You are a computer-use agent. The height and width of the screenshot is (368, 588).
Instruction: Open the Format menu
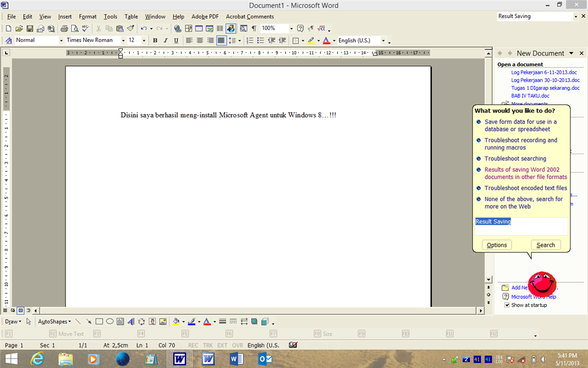(87, 17)
